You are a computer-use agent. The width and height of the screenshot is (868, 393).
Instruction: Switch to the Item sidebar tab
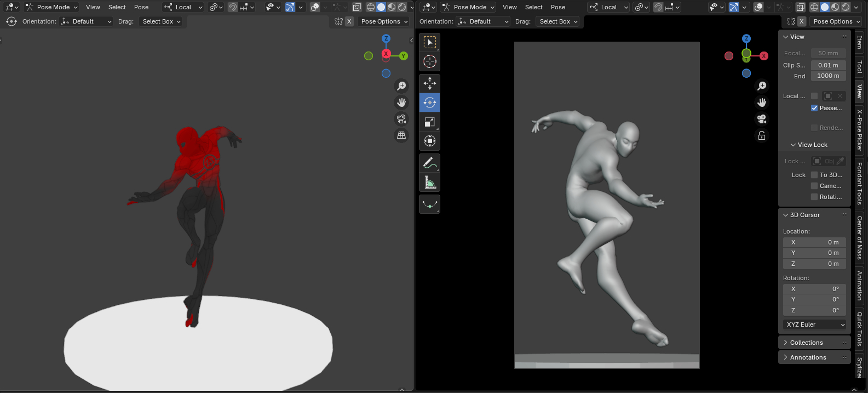click(859, 42)
